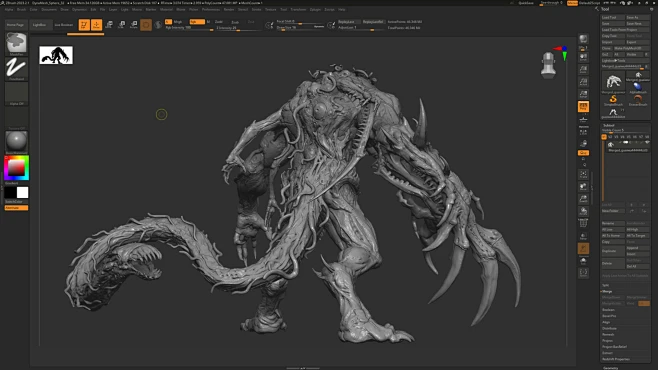Adjust the Z Intensity slider

(x=238, y=28)
